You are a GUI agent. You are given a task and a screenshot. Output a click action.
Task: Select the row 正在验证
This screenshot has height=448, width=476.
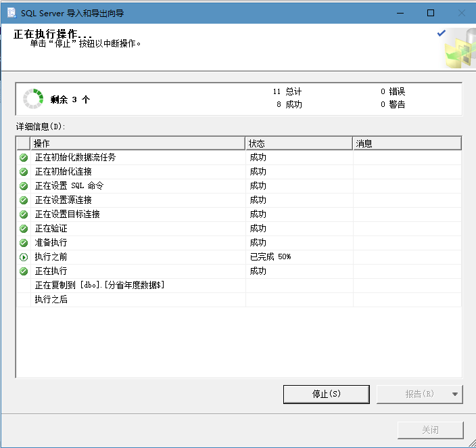(x=239, y=228)
